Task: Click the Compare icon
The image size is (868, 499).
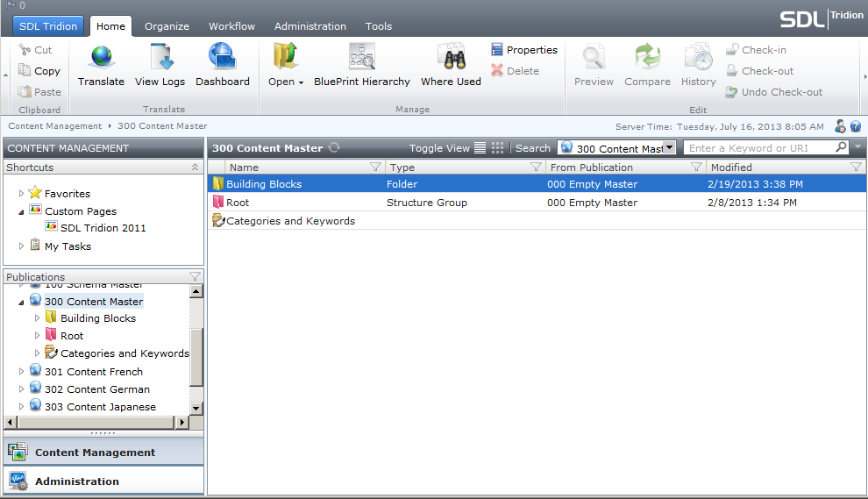Action: coord(647,57)
